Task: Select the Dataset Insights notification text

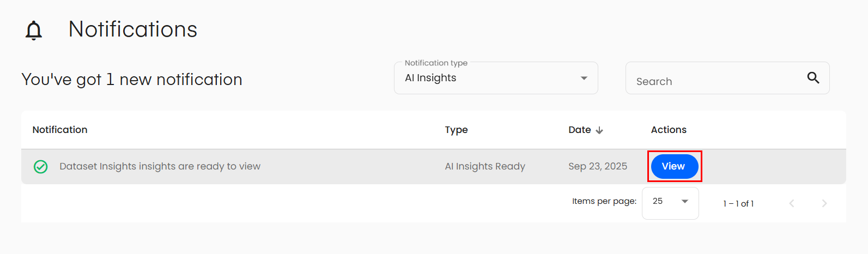Action: coord(160,166)
